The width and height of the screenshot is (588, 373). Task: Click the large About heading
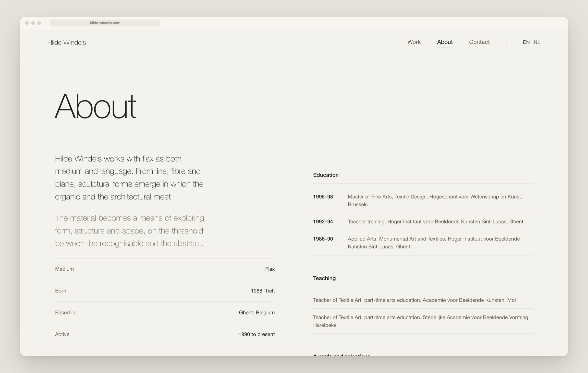(x=96, y=106)
